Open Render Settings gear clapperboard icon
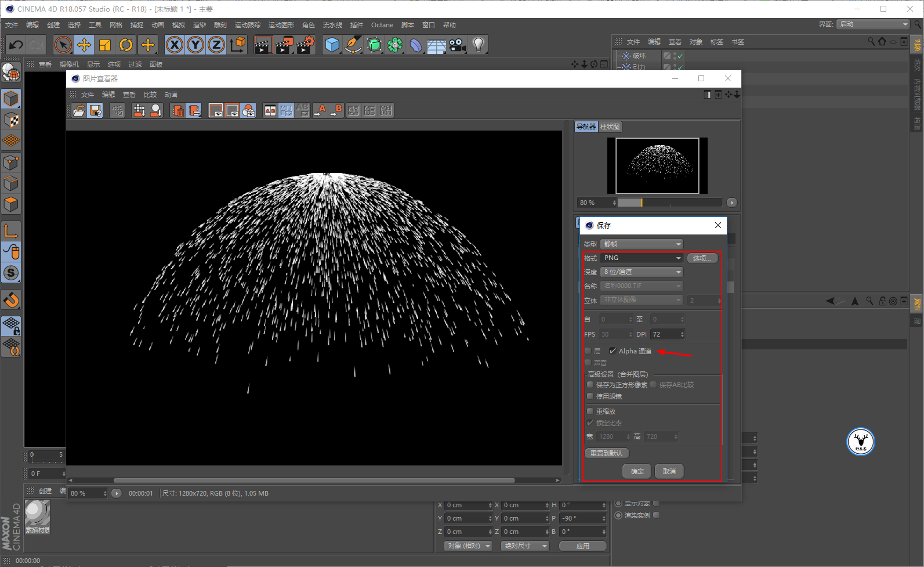924x567 pixels. [x=306, y=45]
